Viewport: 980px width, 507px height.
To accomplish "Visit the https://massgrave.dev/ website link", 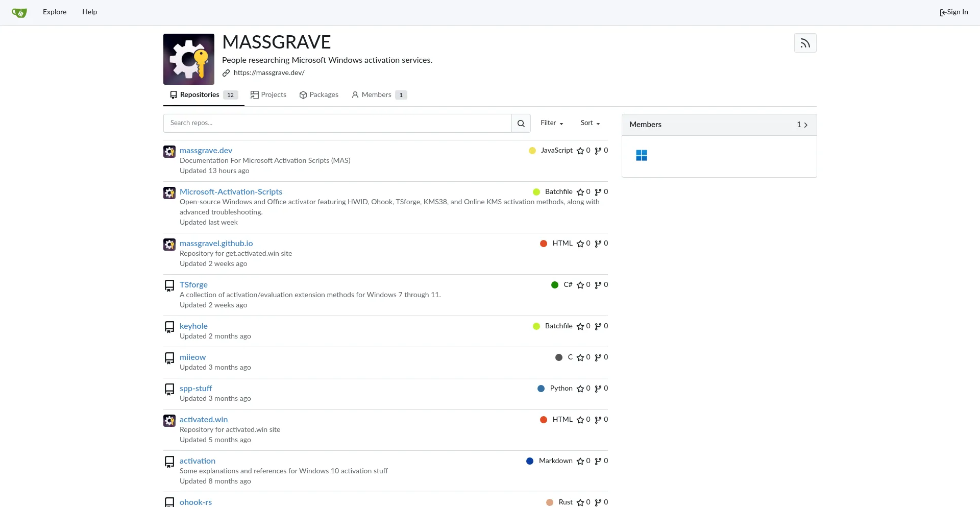I will pos(269,73).
